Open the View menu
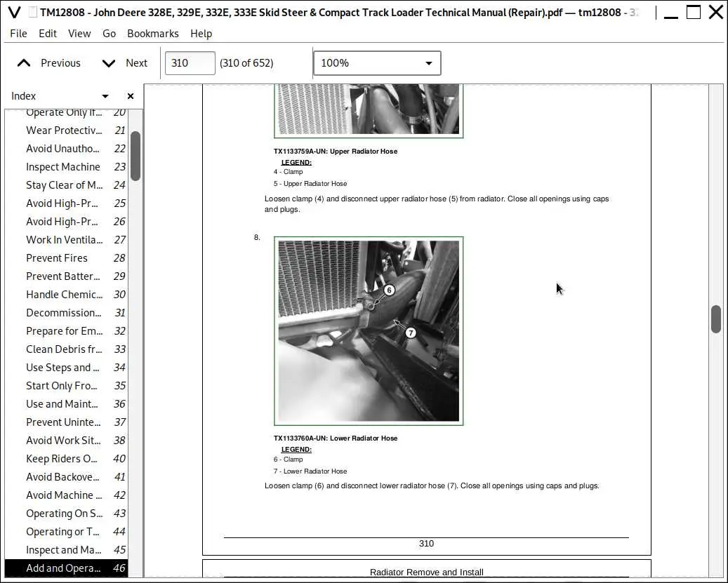The image size is (728, 583). pyautogui.click(x=79, y=34)
